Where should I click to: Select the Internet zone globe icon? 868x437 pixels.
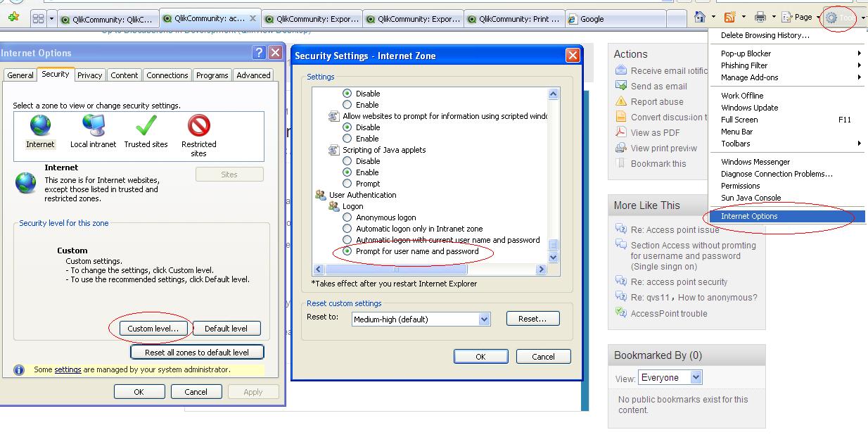click(40, 125)
